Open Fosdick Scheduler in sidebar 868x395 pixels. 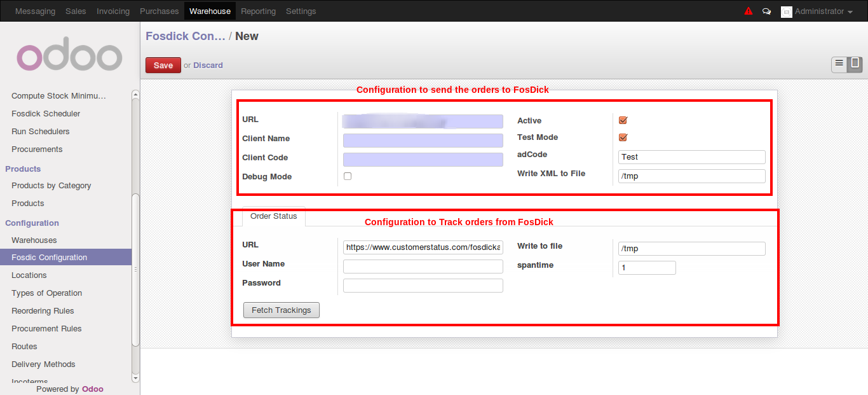pyautogui.click(x=46, y=114)
